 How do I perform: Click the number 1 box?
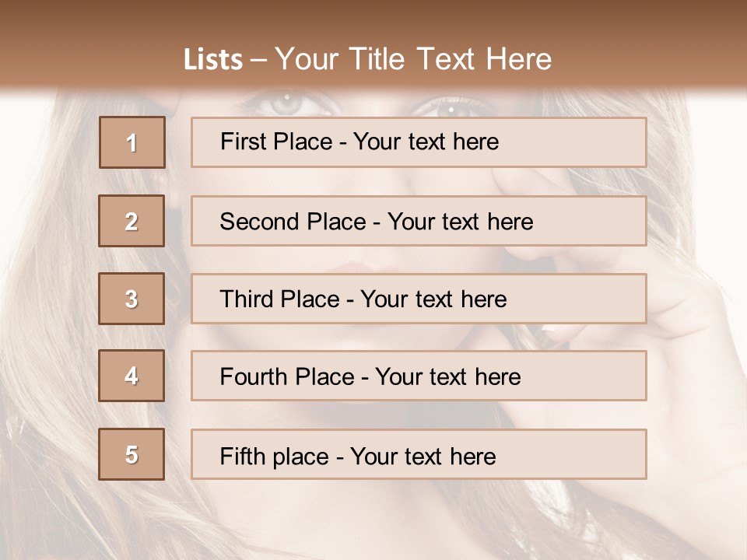point(132,142)
